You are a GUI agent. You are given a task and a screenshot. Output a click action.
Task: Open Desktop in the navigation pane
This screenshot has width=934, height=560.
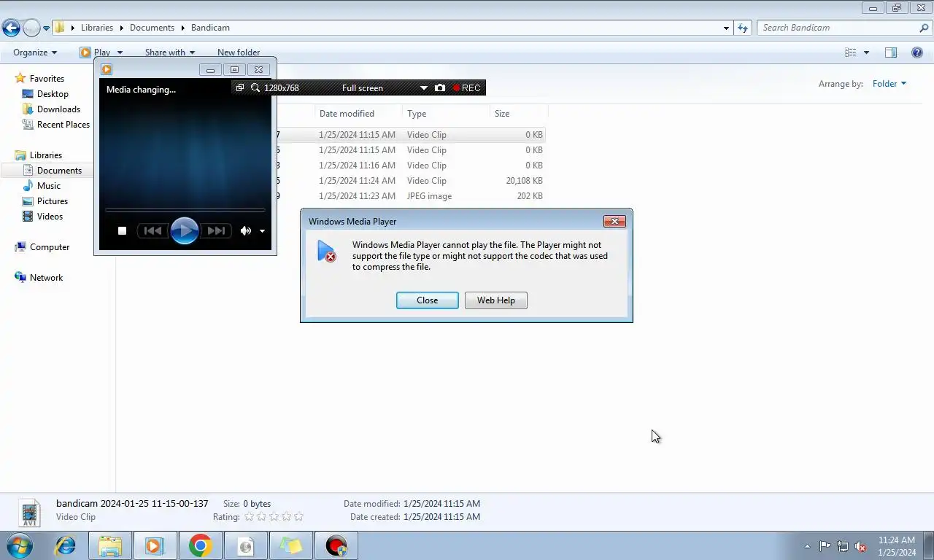tap(53, 94)
